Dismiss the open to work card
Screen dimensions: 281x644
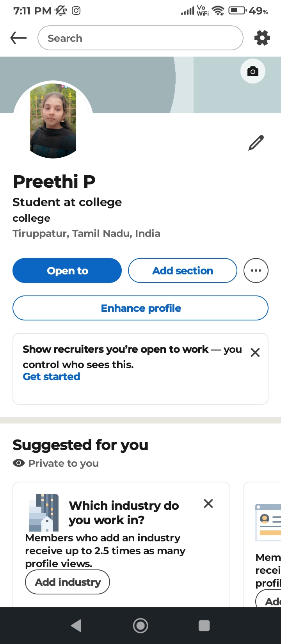tap(255, 353)
